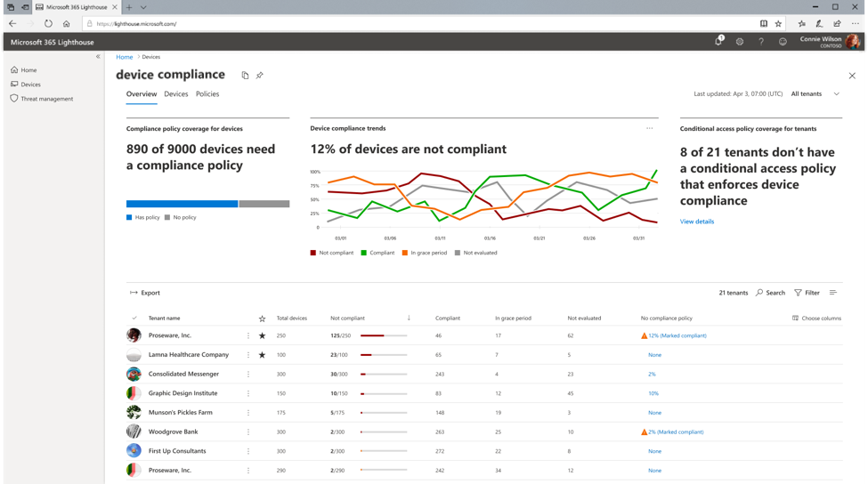Sort by Not compliant column arrow

pos(409,318)
